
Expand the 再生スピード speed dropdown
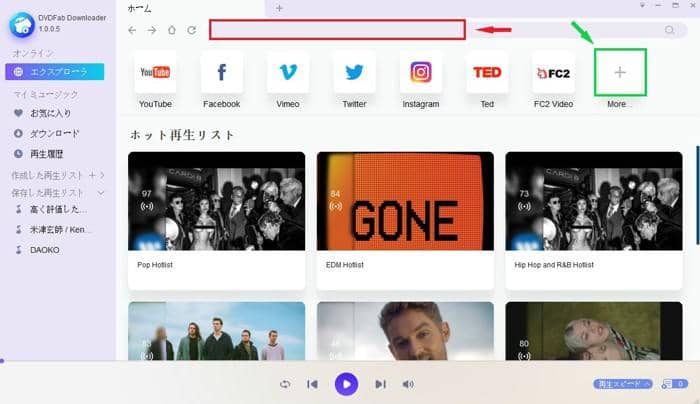click(x=623, y=384)
